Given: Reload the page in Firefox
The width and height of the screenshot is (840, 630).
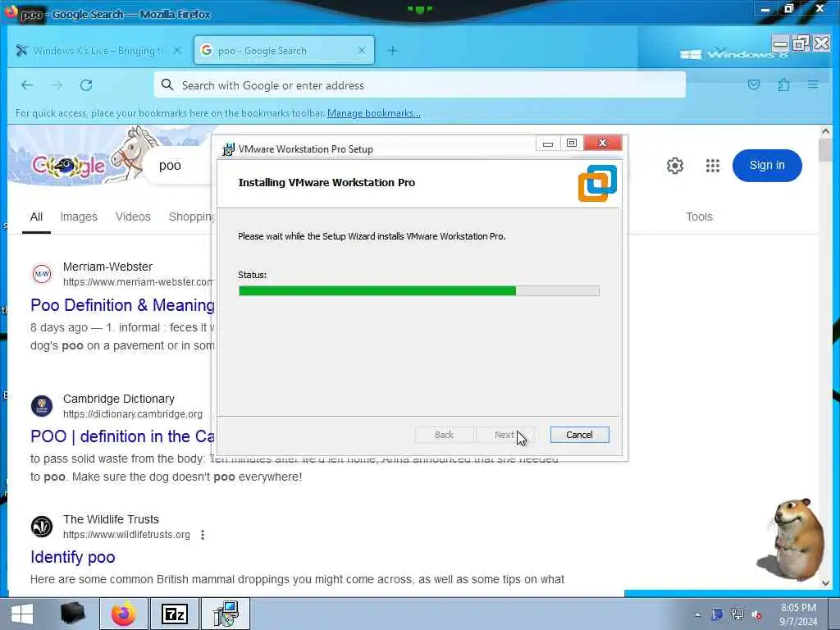Looking at the screenshot, I should pos(86,85).
